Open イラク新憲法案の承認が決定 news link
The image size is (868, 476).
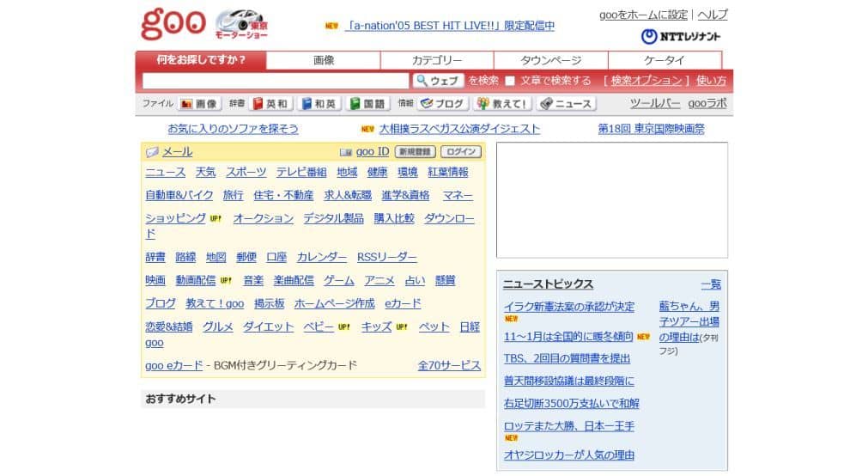click(x=569, y=307)
